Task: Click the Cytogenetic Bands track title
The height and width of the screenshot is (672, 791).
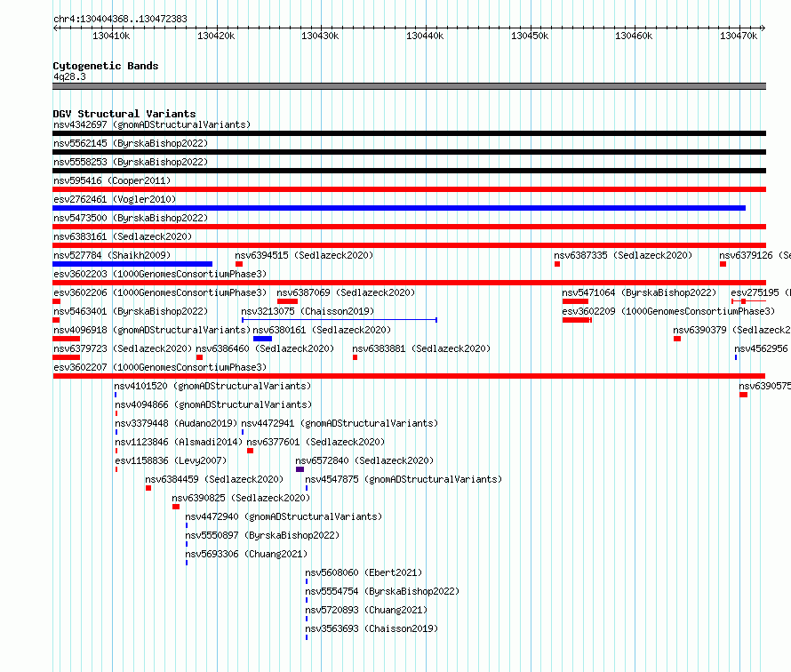Action: coord(106,66)
